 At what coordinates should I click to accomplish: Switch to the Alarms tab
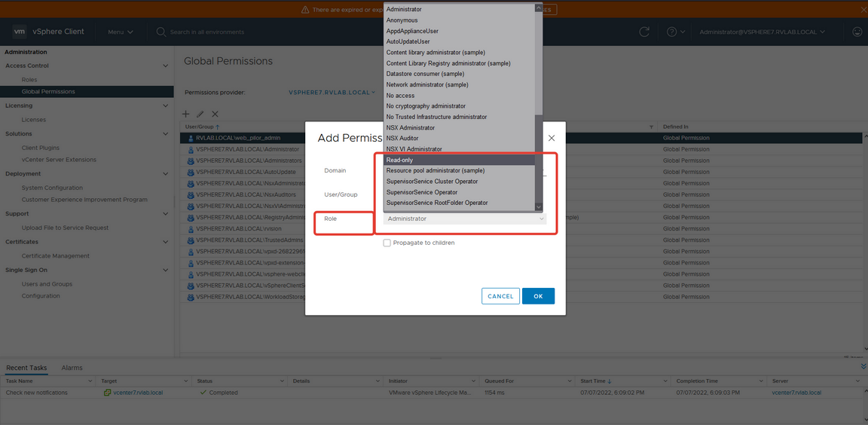coord(72,368)
